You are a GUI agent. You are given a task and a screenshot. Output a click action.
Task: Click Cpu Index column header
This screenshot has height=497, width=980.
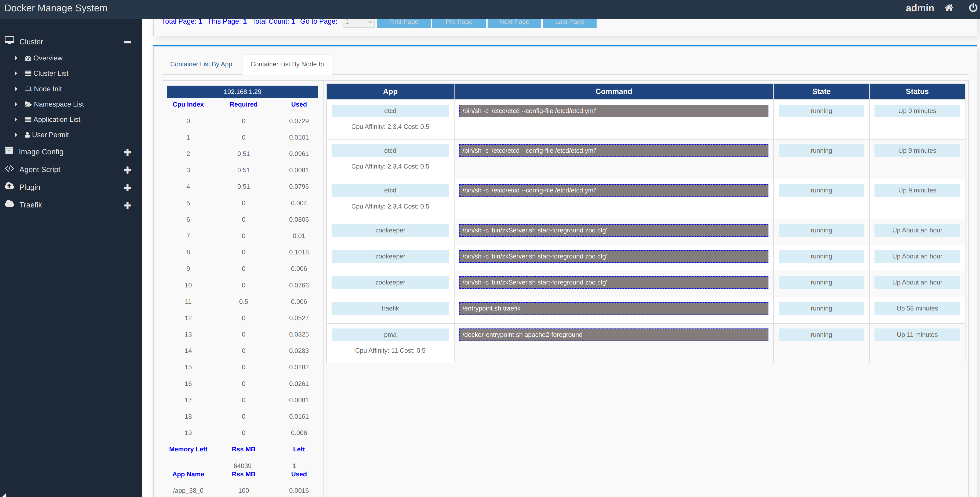(x=188, y=104)
